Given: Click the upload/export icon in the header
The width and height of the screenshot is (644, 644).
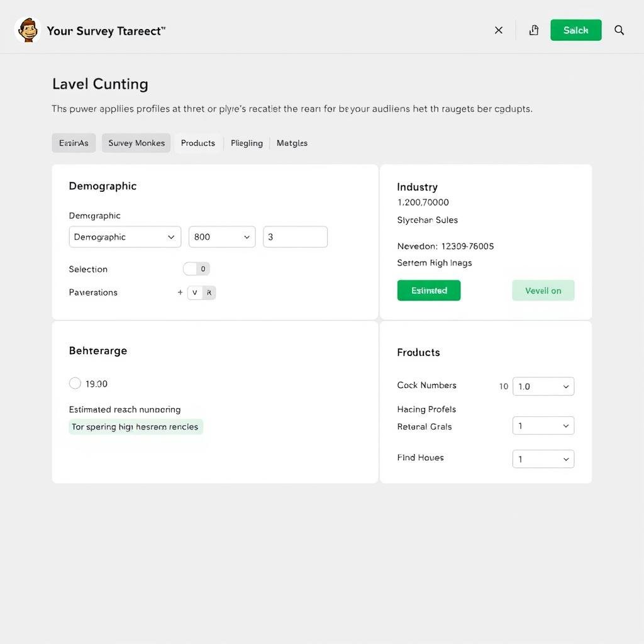Looking at the screenshot, I should click(x=533, y=30).
